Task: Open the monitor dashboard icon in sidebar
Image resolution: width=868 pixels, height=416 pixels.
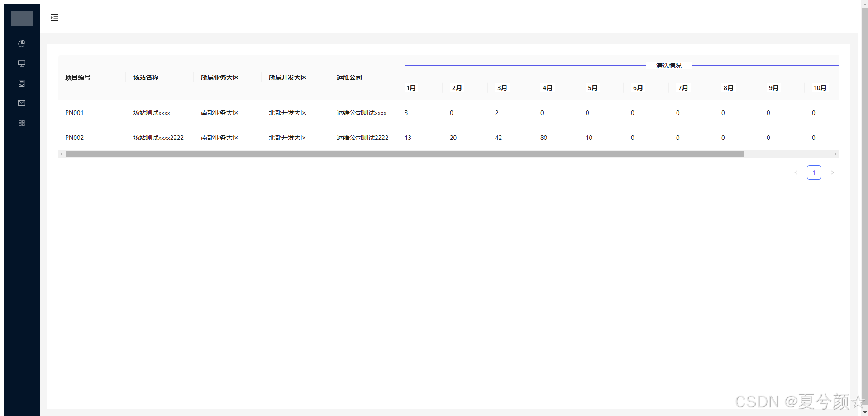Action: point(21,63)
